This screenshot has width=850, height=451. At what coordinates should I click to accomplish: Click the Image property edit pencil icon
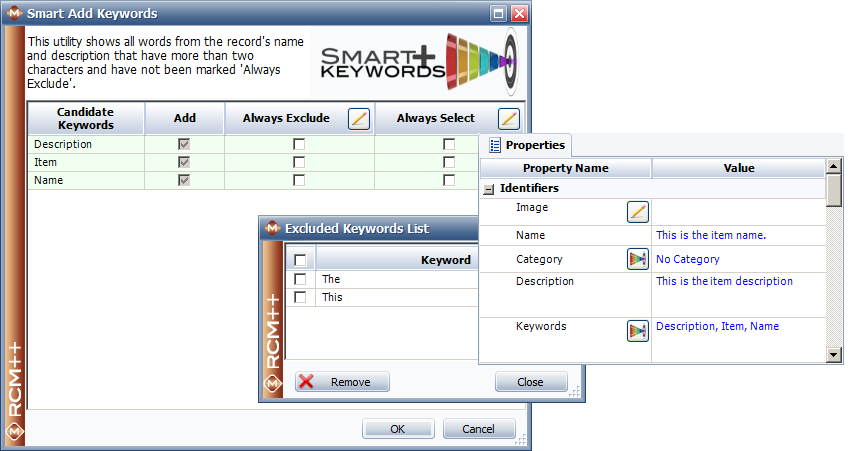point(637,211)
